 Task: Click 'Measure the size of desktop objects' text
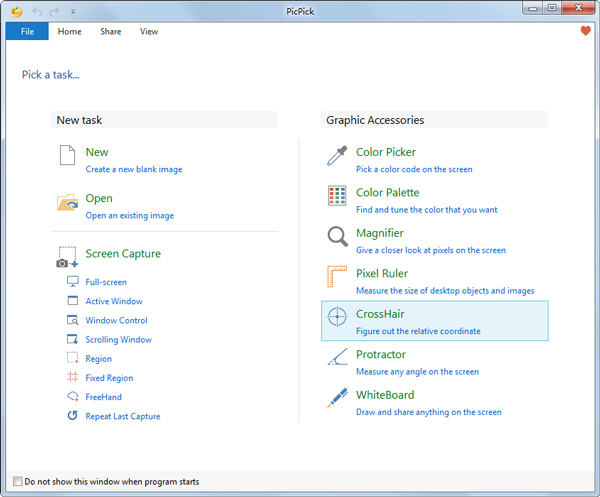pos(445,291)
